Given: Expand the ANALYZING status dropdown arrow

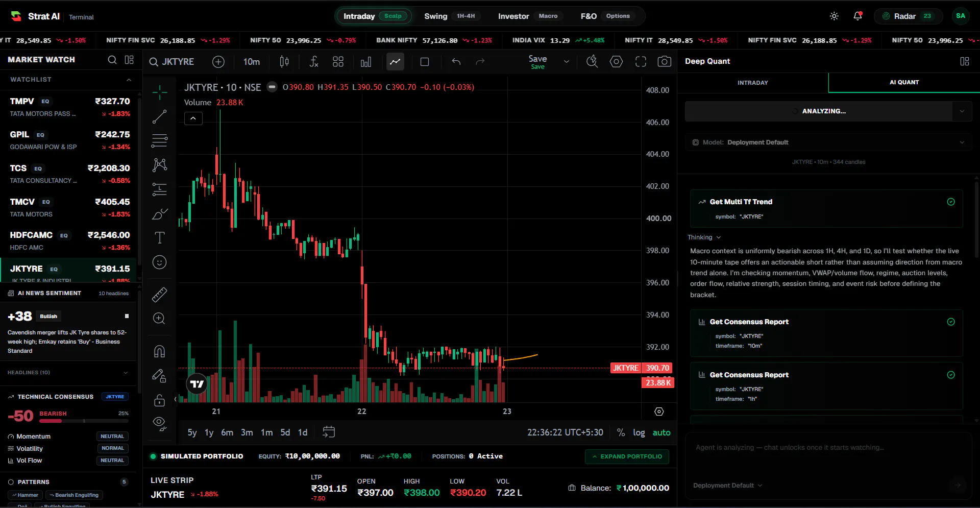Looking at the screenshot, I should [962, 111].
